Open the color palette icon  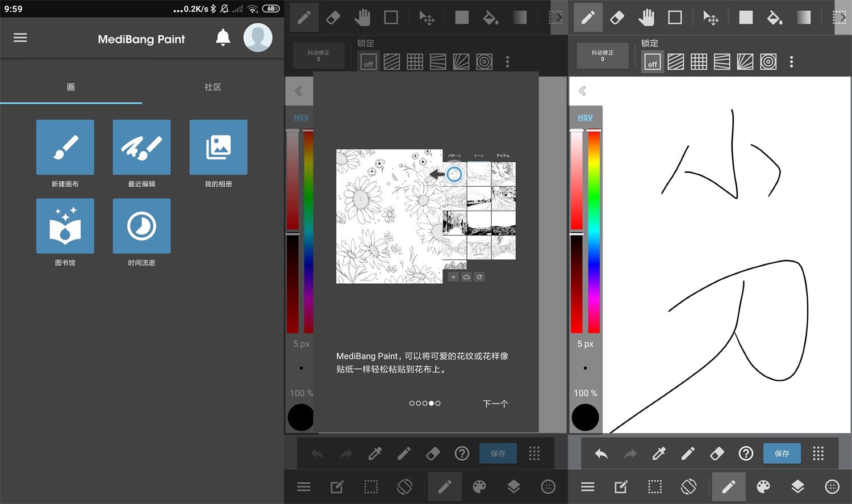(x=764, y=486)
